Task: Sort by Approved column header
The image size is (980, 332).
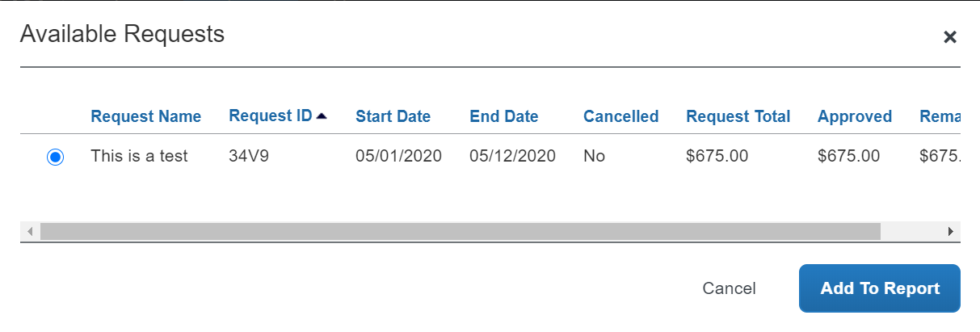Action: [x=854, y=116]
